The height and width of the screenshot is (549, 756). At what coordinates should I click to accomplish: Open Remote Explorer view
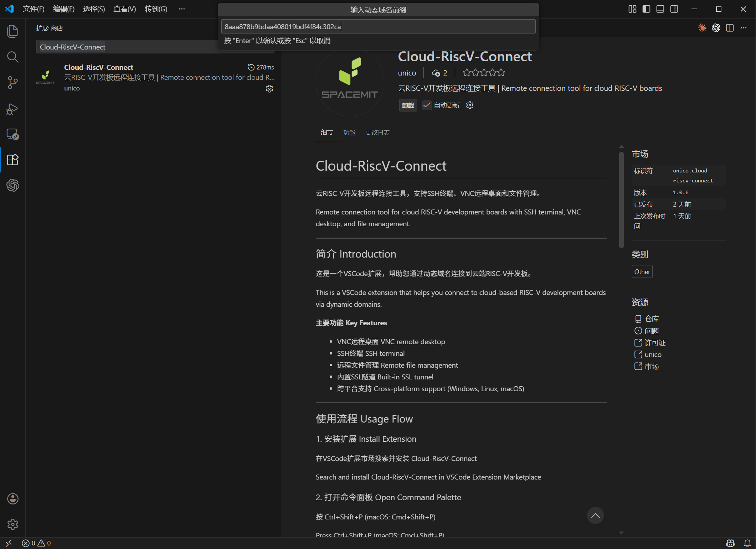(x=12, y=134)
